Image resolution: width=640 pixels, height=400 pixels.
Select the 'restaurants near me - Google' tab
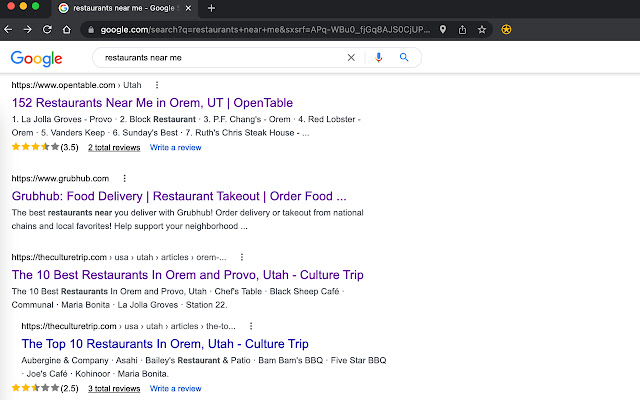coord(124,8)
